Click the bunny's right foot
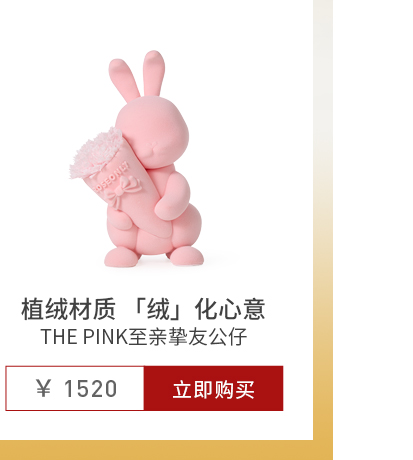Image resolution: width=413 pixels, height=460 pixels. pos(185,256)
